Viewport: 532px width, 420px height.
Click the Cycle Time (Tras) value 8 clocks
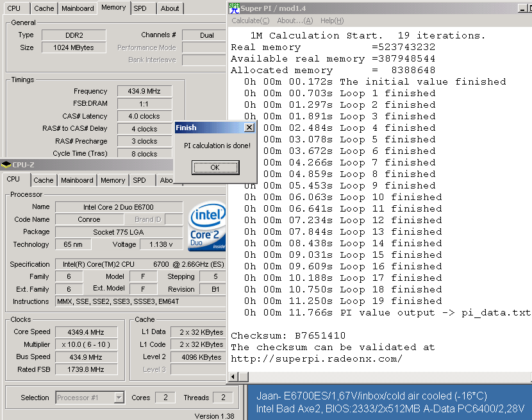point(144,154)
